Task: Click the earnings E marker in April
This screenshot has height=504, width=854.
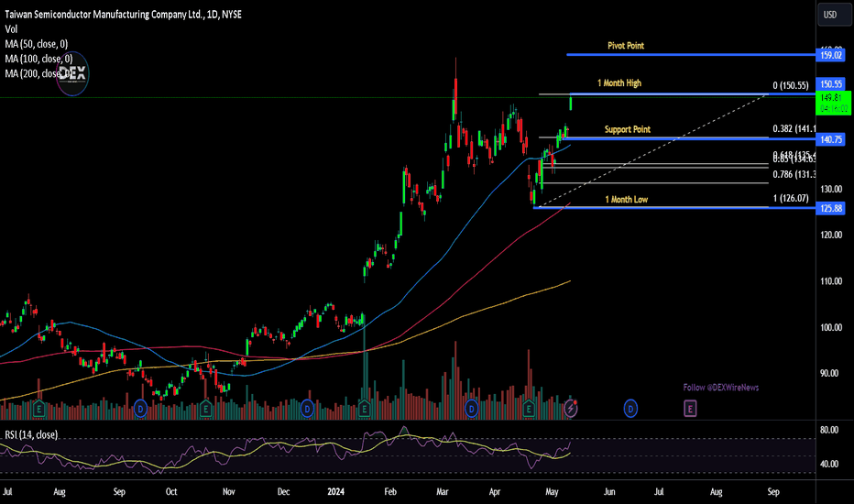Action: [x=529, y=408]
